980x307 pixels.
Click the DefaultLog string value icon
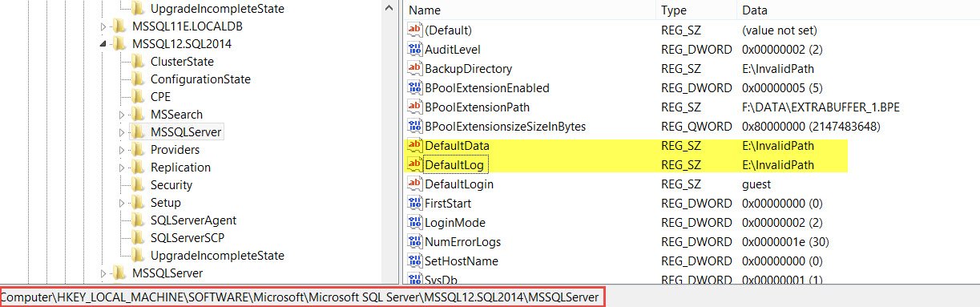coord(414,165)
